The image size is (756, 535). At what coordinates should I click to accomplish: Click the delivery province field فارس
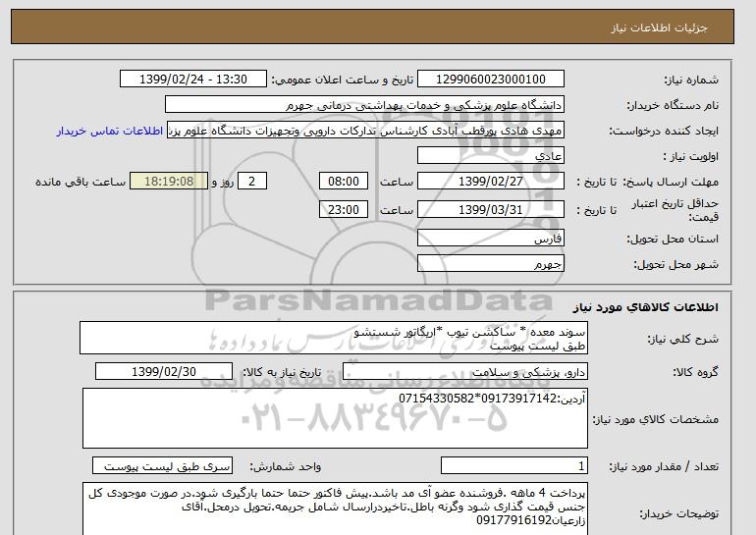pyautogui.click(x=490, y=239)
